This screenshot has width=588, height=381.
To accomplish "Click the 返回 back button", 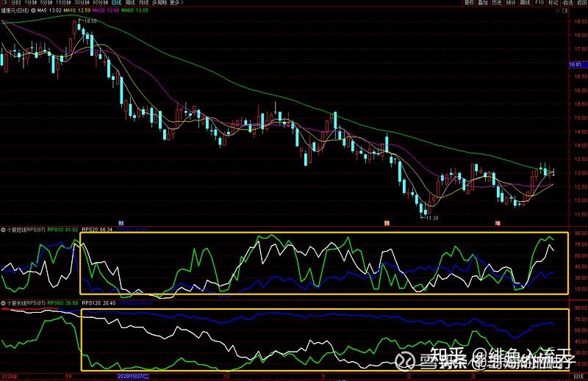I will (582, 2).
